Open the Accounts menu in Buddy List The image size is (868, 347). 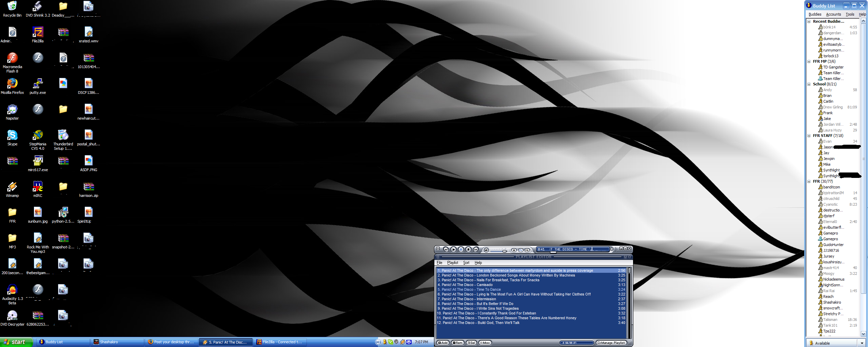[833, 14]
